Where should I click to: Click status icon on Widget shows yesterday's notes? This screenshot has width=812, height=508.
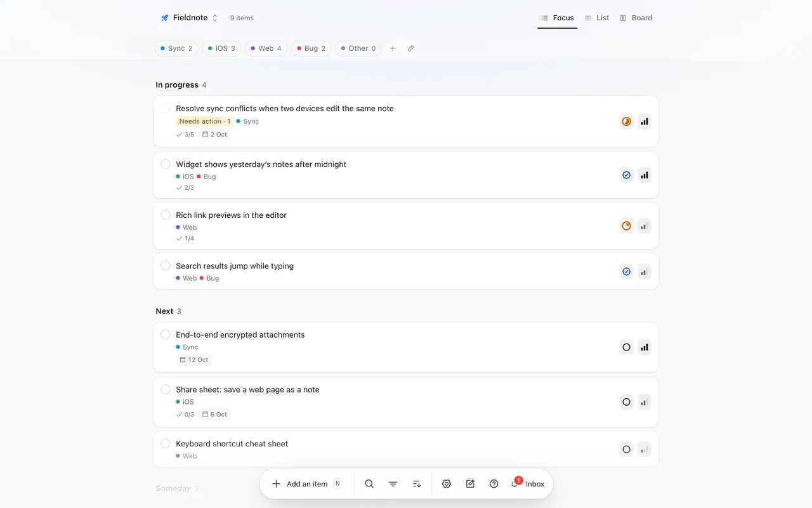tap(626, 175)
